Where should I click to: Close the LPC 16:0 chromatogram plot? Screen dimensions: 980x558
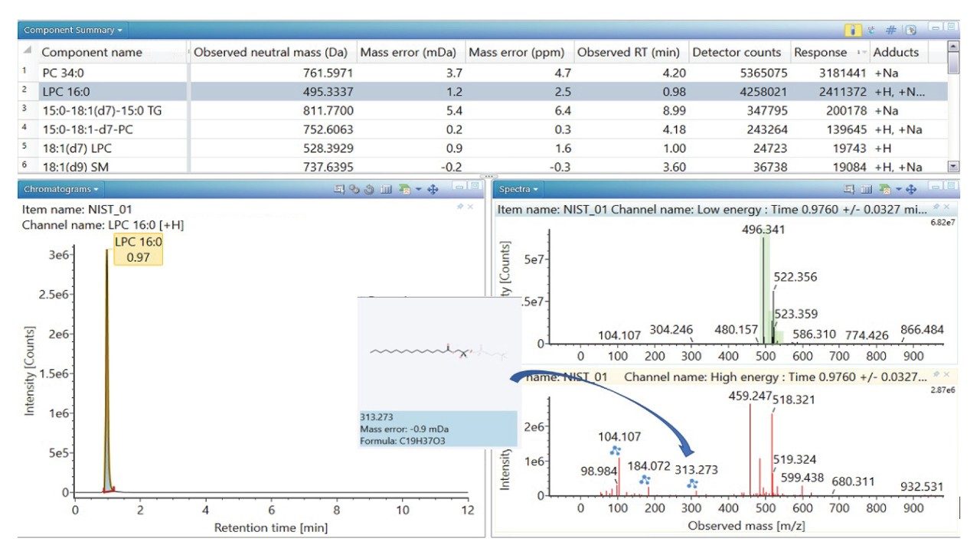(x=470, y=207)
